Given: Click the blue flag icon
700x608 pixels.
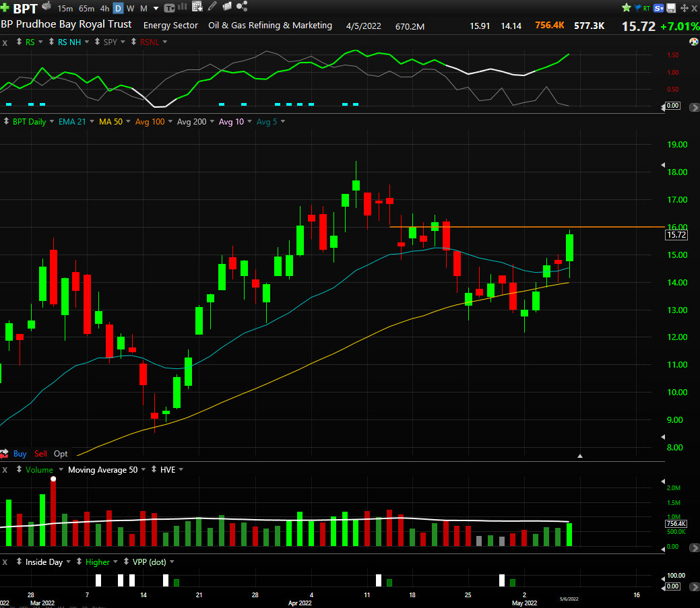Looking at the screenshot, I should [x=637, y=7].
